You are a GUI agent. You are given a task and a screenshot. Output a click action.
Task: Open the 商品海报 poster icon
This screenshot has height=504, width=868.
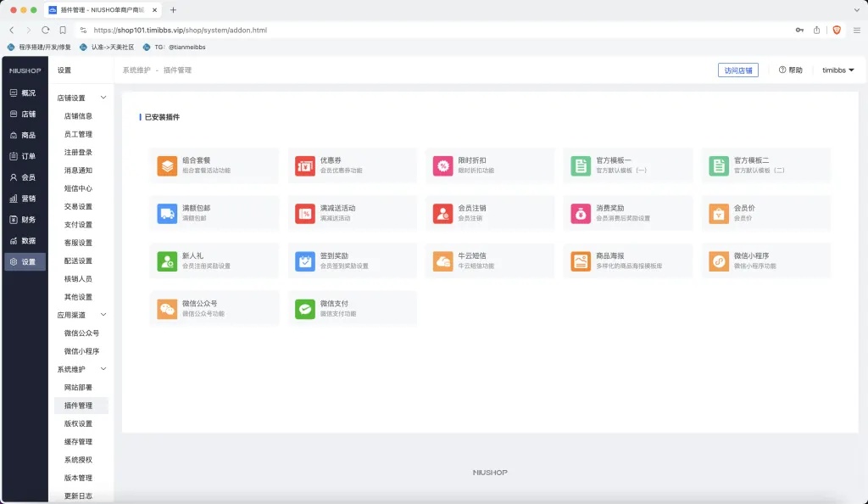(x=581, y=260)
